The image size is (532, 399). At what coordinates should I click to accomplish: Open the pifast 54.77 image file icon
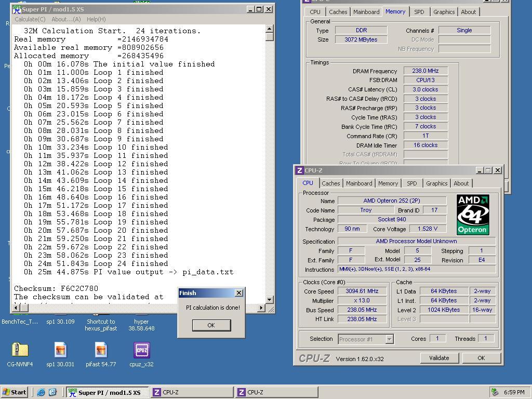pyautogui.click(x=101, y=350)
